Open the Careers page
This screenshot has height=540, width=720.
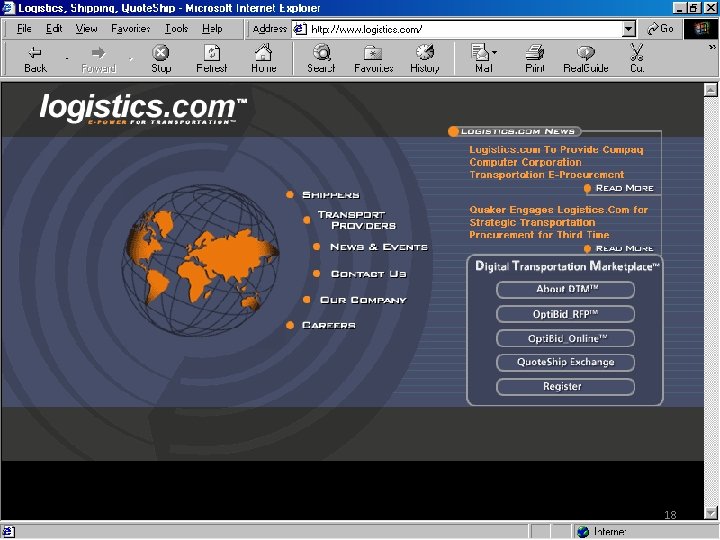coord(329,325)
